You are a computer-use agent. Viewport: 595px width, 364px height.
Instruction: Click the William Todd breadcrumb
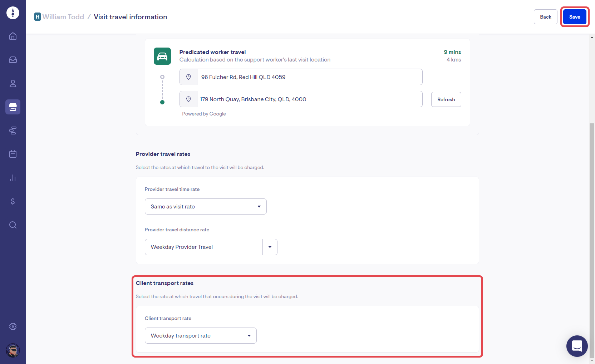click(63, 17)
